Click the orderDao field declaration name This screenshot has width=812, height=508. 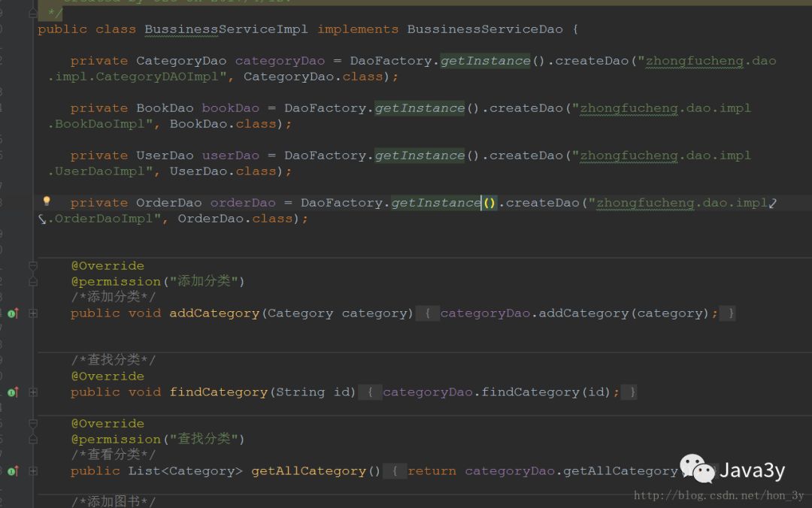pos(243,203)
